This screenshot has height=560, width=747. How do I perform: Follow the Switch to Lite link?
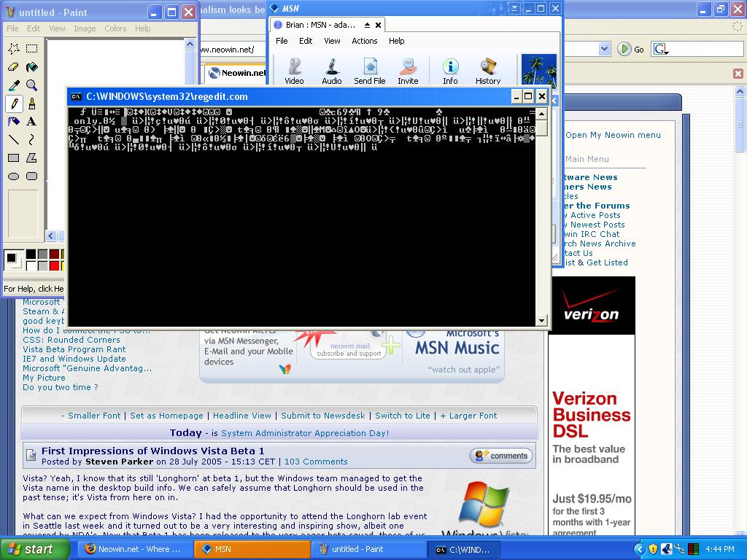(403, 414)
